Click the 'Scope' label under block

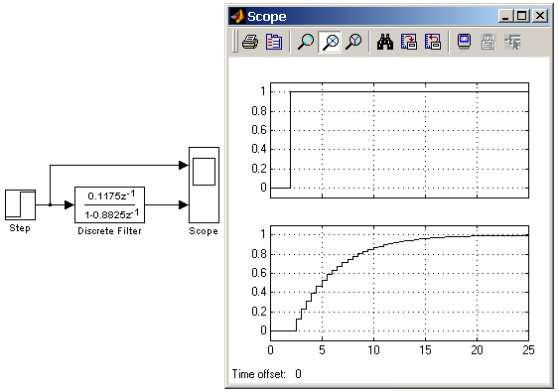204,231
